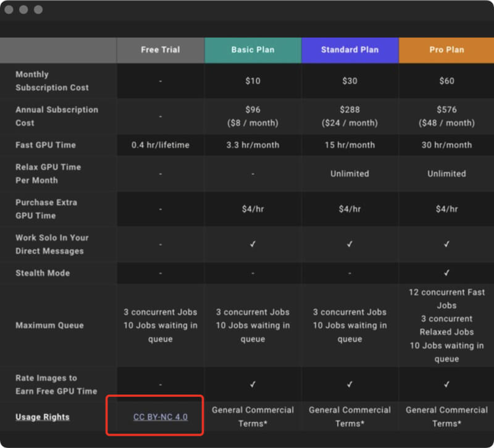Click General Commercial Terms under Standard Plan
494x448 pixels.
coord(350,416)
